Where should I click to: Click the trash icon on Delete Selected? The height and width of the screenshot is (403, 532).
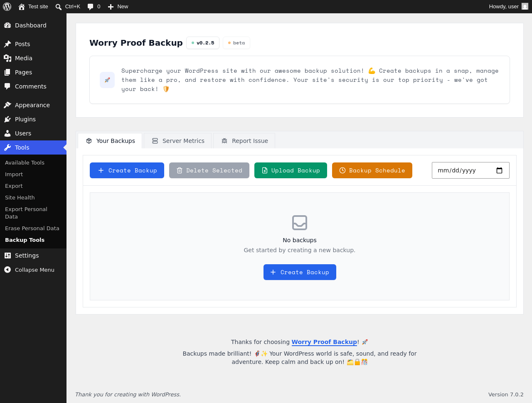coord(180,170)
